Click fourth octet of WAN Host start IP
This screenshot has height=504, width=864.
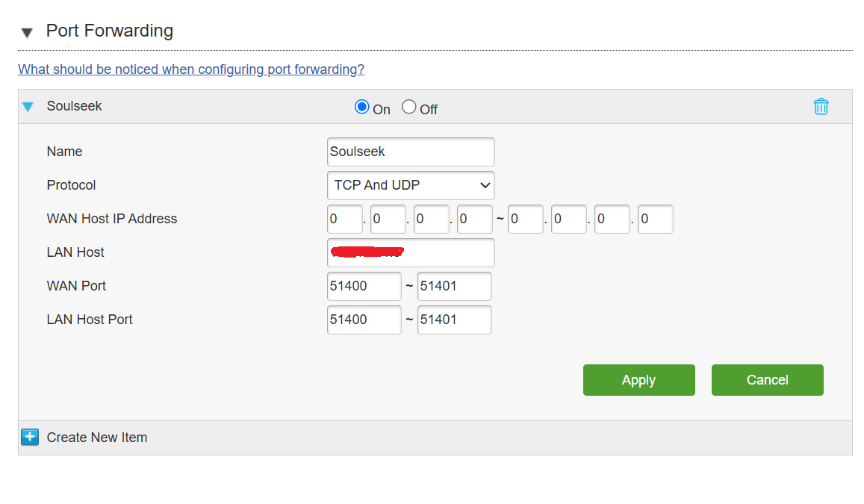click(x=474, y=220)
